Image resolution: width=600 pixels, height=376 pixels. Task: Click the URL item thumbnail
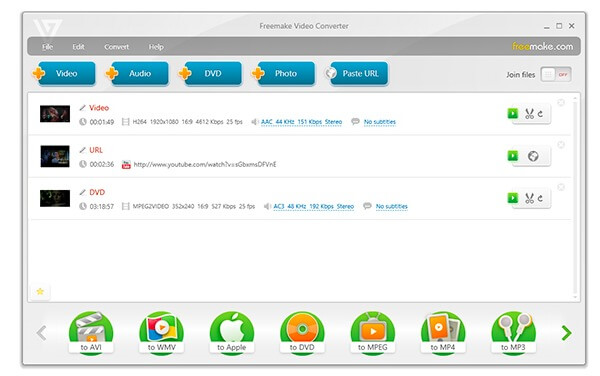point(55,156)
